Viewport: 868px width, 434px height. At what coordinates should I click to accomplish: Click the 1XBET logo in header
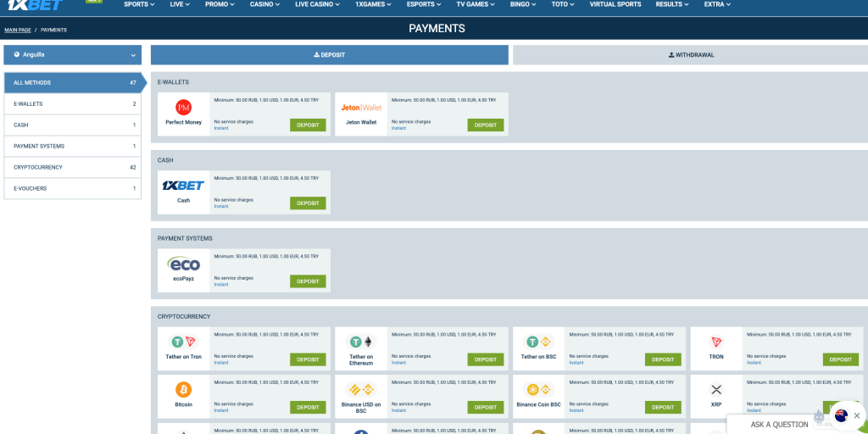(x=36, y=5)
